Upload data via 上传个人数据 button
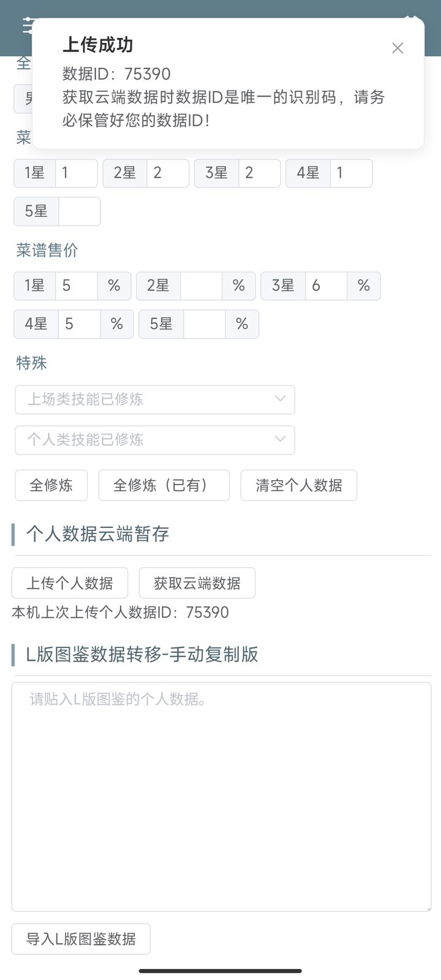 (x=70, y=583)
